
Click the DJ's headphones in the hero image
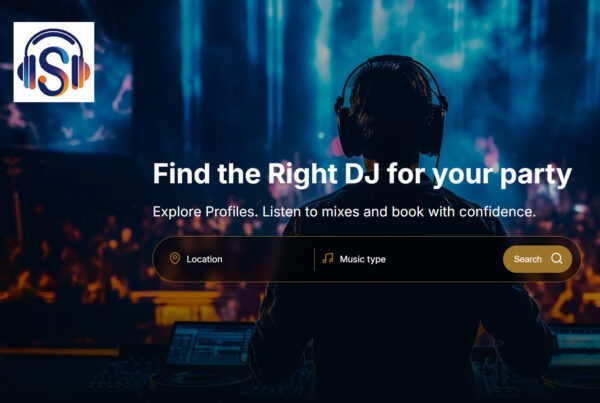(x=391, y=107)
